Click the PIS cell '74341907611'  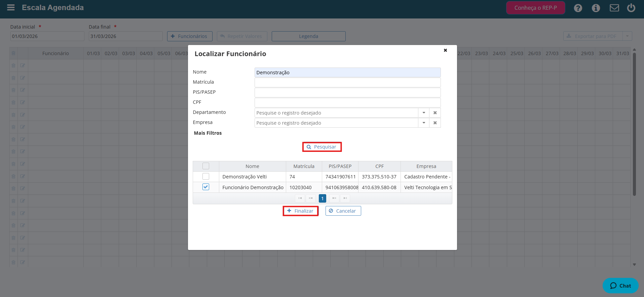point(340,177)
